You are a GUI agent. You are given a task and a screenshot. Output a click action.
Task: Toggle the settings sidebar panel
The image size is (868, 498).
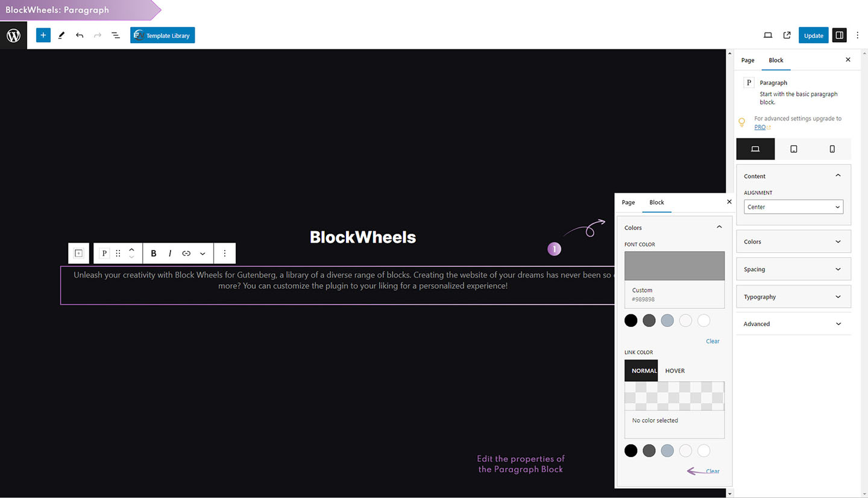tap(839, 36)
